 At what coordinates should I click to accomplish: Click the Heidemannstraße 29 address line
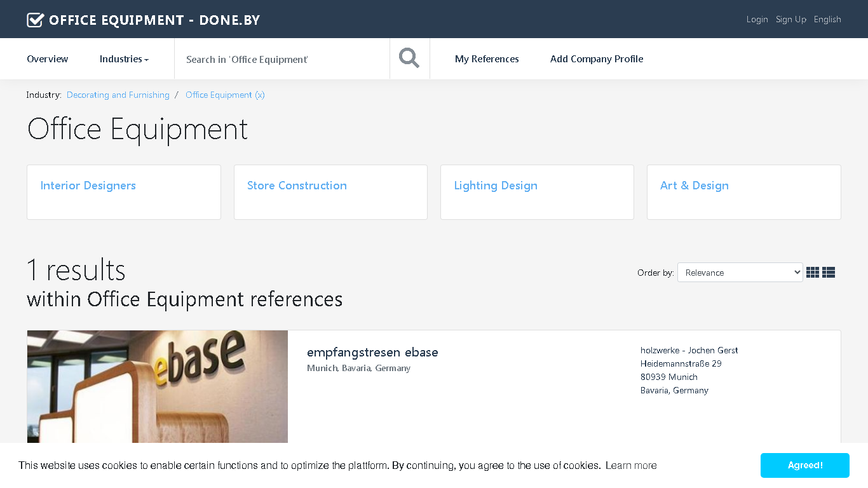[x=681, y=363]
